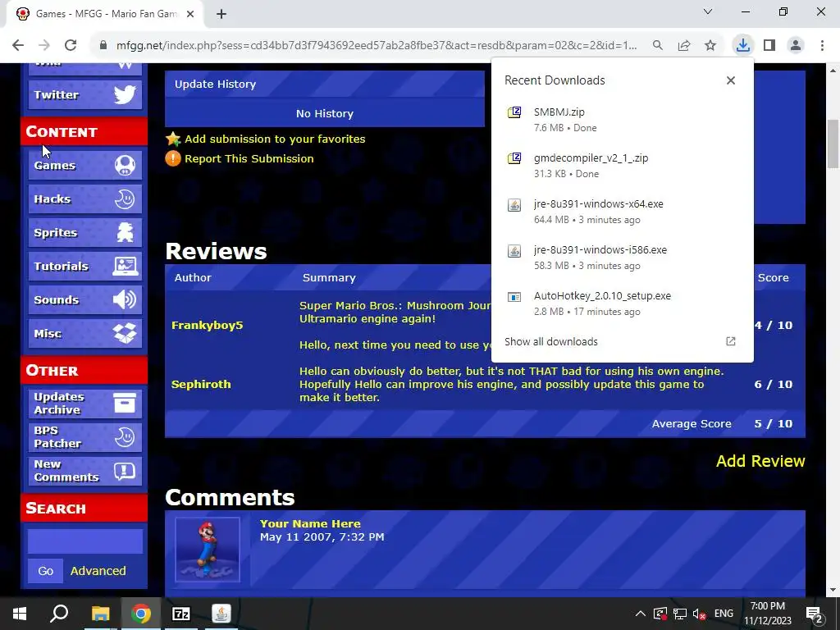Viewport: 840px width, 630px height.
Task: Bookmark this page with the star icon
Action: coord(710,46)
